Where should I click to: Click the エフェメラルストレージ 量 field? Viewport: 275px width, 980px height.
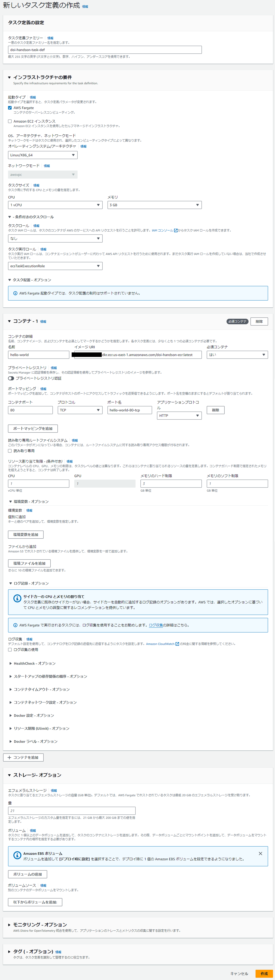click(72, 811)
